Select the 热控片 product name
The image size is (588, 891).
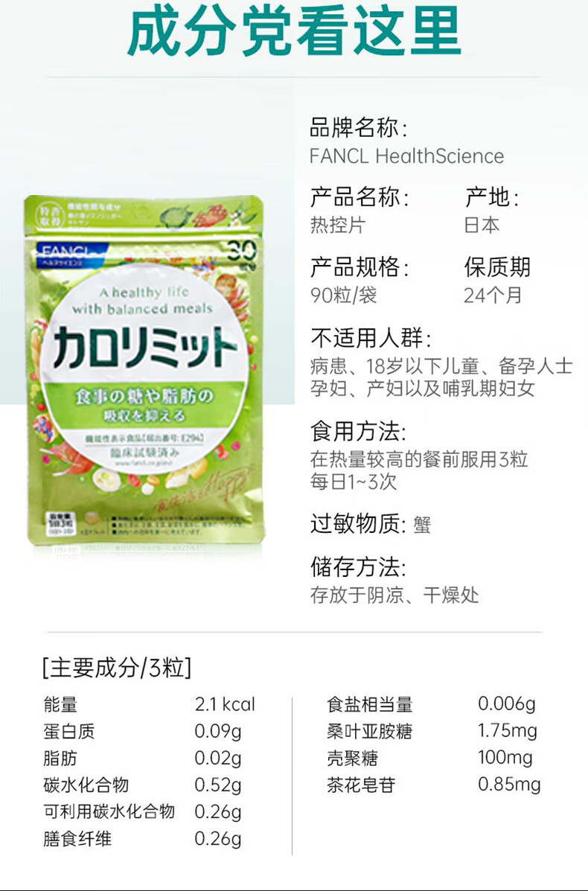[x=337, y=225]
